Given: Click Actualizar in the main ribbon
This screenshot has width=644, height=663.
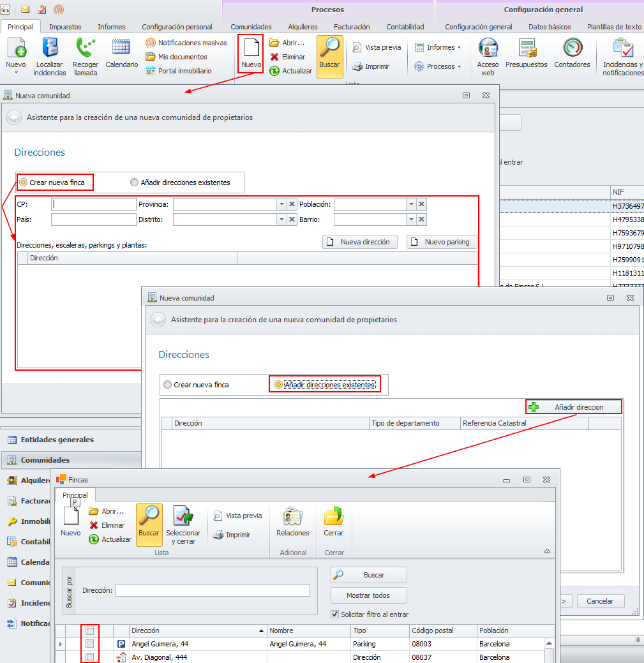Looking at the screenshot, I should coord(291,71).
